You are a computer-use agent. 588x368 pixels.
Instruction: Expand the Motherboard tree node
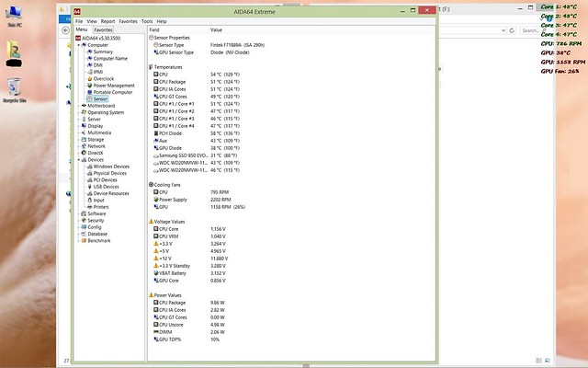coord(79,106)
